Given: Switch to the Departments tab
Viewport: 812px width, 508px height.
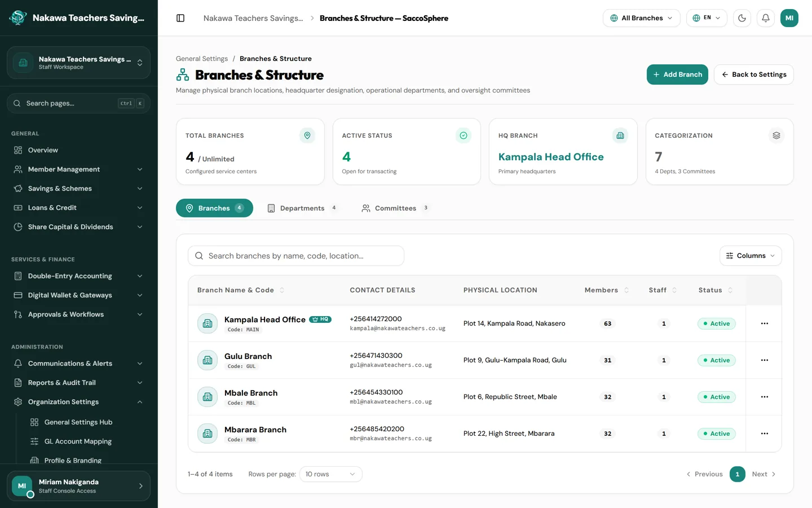Looking at the screenshot, I should pos(302,208).
